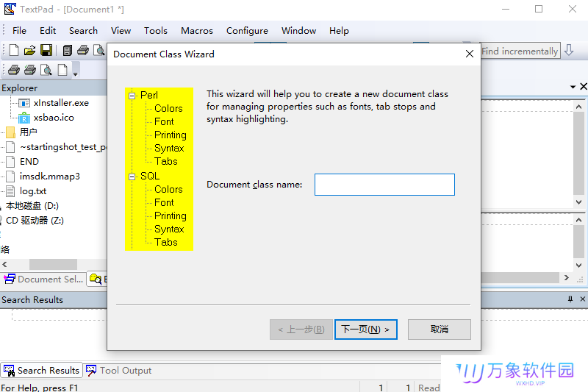Open the Tools menu
The width and height of the screenshot is (588, 392).
(156, 31)
